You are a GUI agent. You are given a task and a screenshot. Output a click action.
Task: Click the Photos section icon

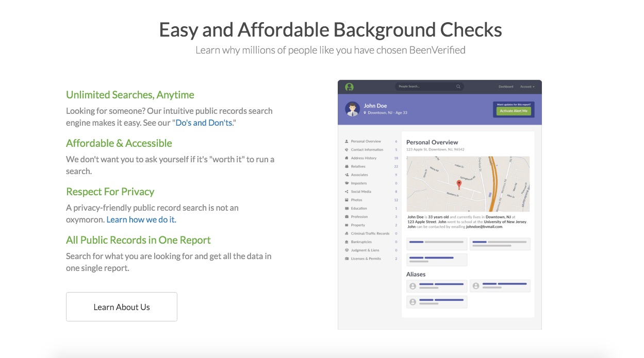point(345,200)
